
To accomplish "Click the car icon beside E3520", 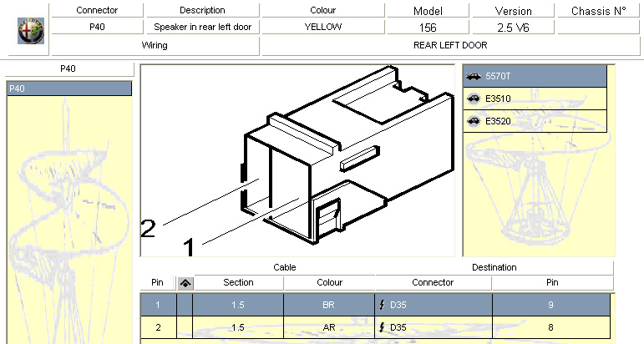I will point(474,121).
